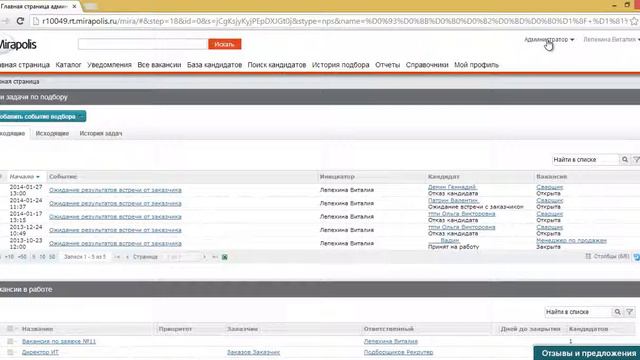Viewport: 640px width, 360px height.
Task: Switch to the История задач tab
Action: pos(101,133)
